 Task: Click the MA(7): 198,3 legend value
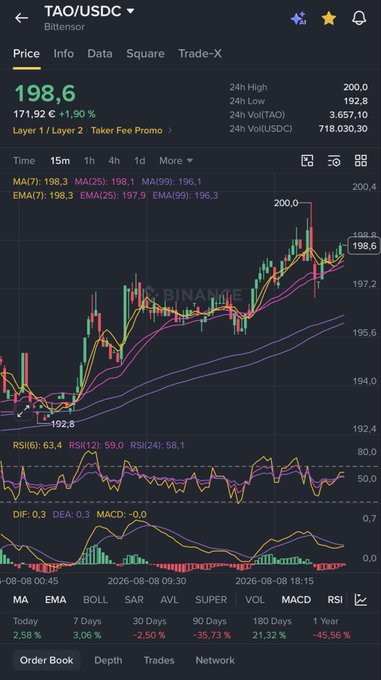[x=40, y=182]
